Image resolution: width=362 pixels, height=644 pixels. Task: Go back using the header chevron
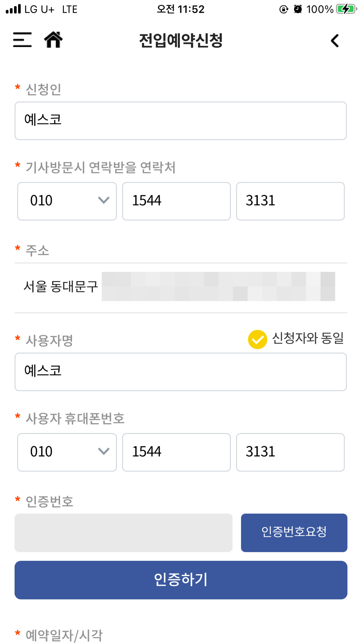(x=335, y=41)
